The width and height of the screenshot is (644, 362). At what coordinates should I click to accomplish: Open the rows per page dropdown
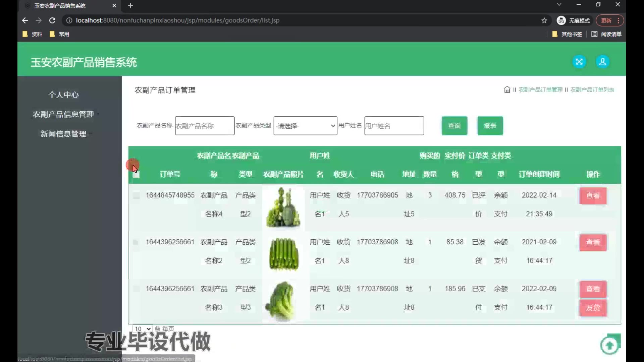click(143, 329)
